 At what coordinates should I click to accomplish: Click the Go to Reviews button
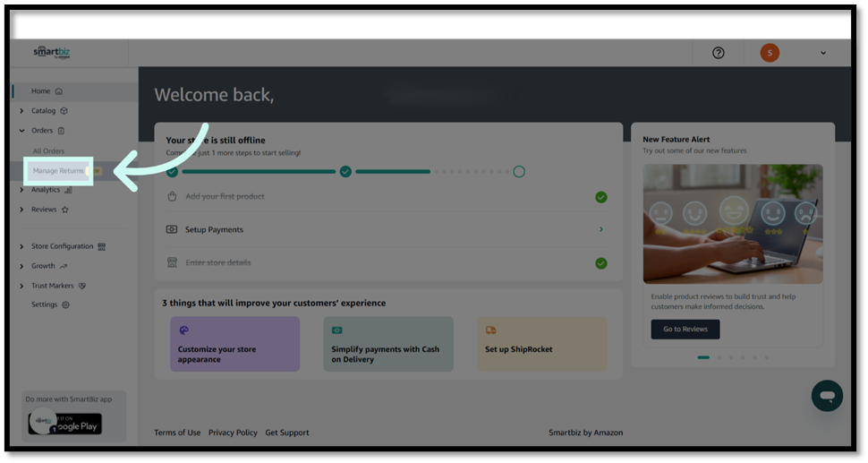click(x=685, y=330)
